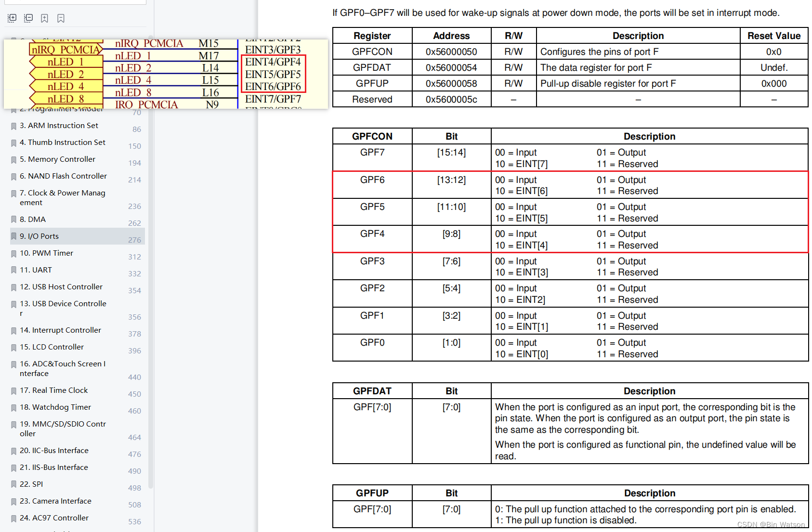Go to 17. Real Time Clock chapter
The height and width of the screenshot is (532, 812).
(x=53, y=390)
